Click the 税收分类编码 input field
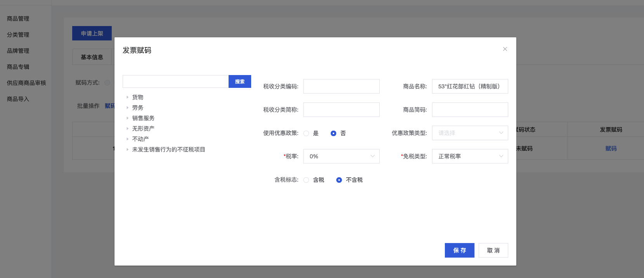The image size is (644, 278). [x=341, y=86]
